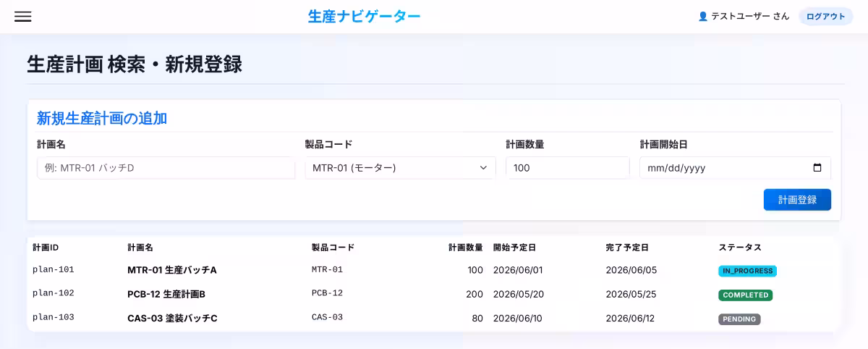Click product code cell CAS-03
This screenshot has width=868, height=349.
(x=327, y=317)
